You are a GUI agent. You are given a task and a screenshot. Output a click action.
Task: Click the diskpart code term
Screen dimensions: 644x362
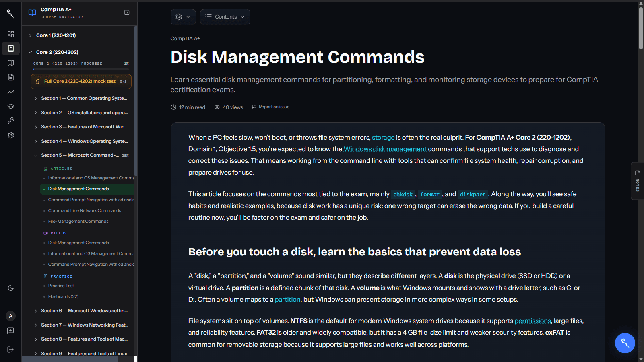tap(473, 195)
